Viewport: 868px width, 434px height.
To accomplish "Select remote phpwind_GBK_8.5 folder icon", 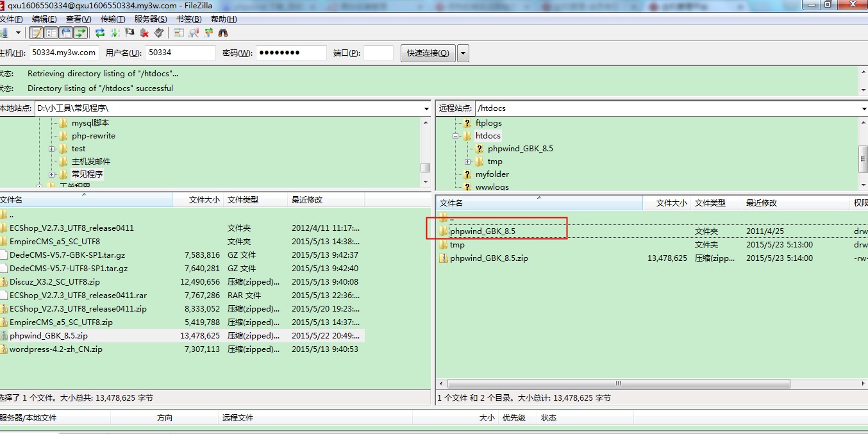I will click(444, 231).
